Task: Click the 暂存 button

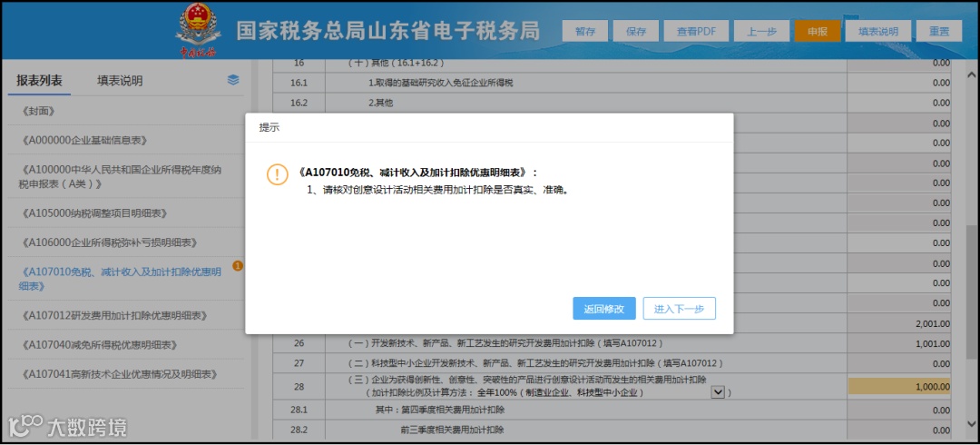Action: [584, 31]
